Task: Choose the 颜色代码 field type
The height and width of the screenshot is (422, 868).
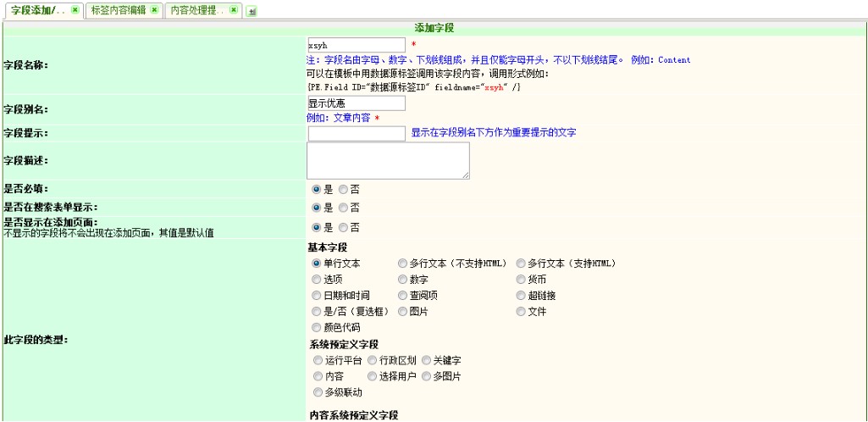Action: click(316, 327)
